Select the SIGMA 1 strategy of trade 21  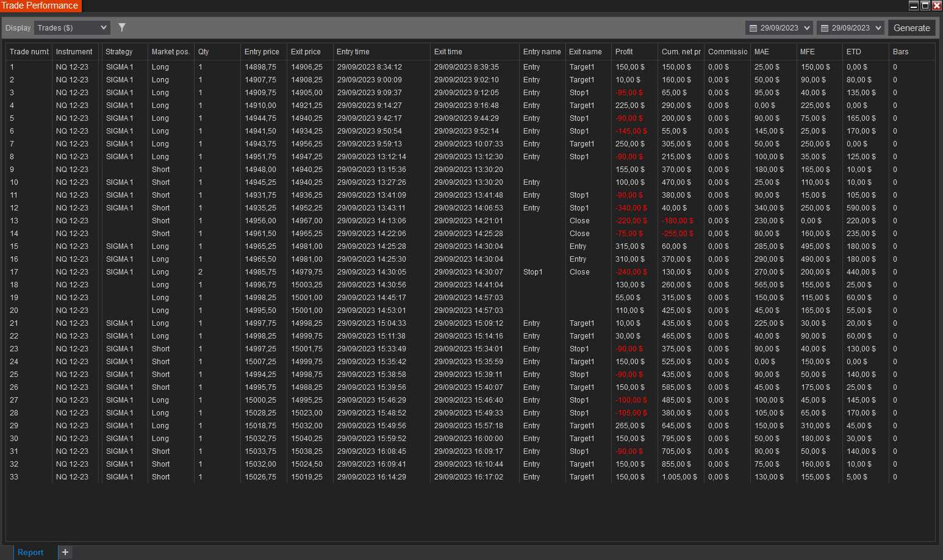click(120, 323)
